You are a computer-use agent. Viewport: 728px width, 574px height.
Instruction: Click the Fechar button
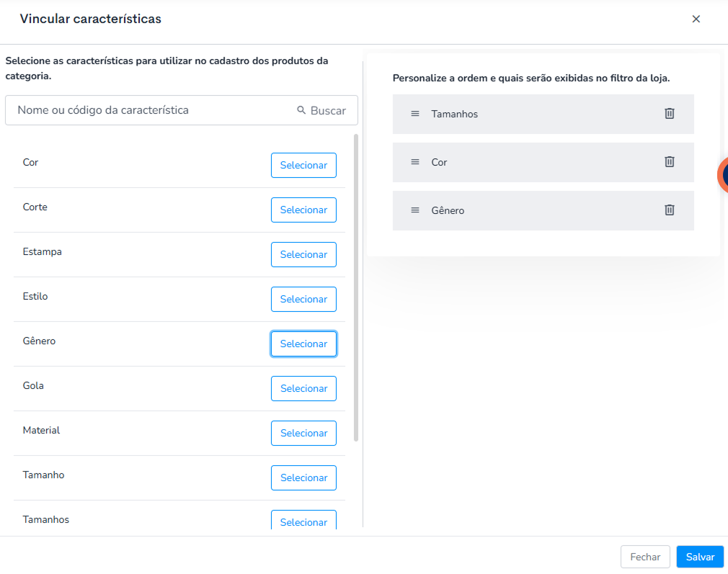(x=645, y=557)
